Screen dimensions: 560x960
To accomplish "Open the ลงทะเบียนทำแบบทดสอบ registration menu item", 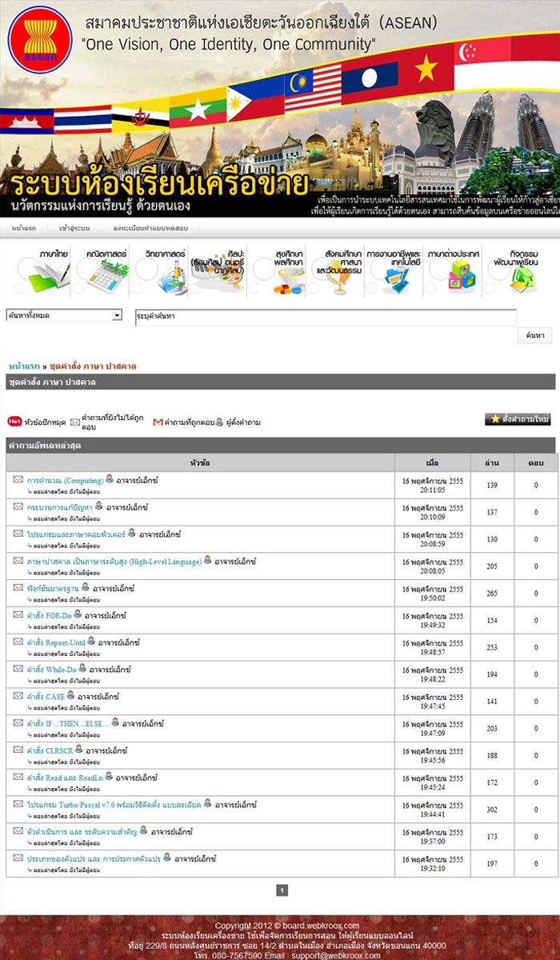I will pyautogui.click(x=150, y=229).
